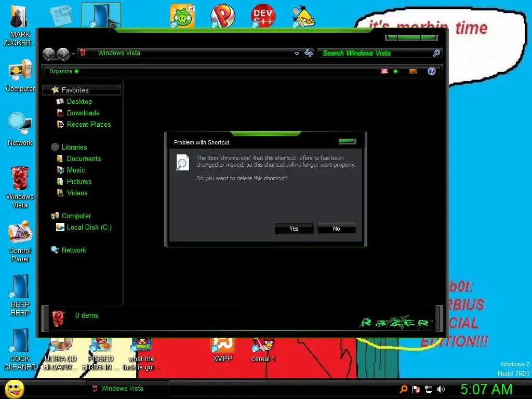Open the Videos library

click(x=77, y=193)
